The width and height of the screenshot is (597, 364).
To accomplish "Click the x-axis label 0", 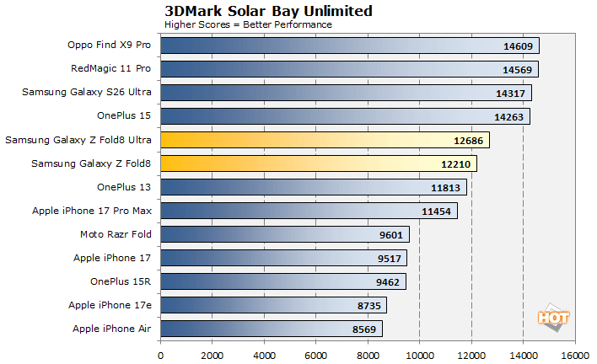I will 161,356.
